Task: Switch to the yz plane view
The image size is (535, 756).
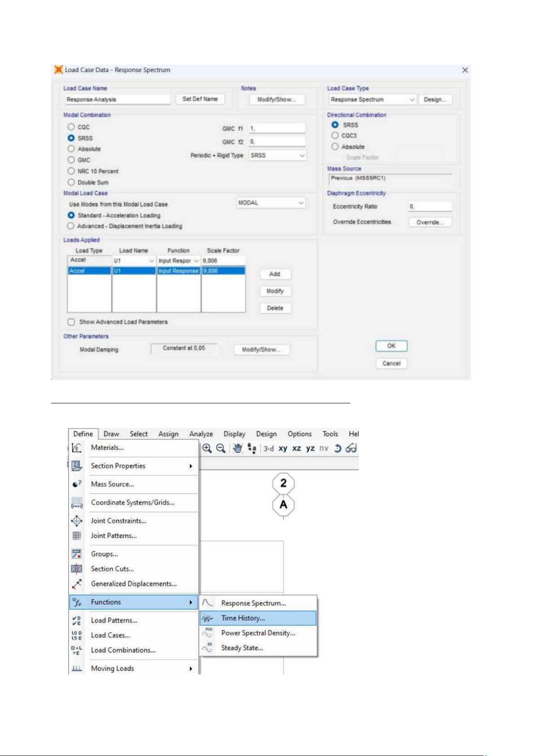Action: click(x=310, y=448)
